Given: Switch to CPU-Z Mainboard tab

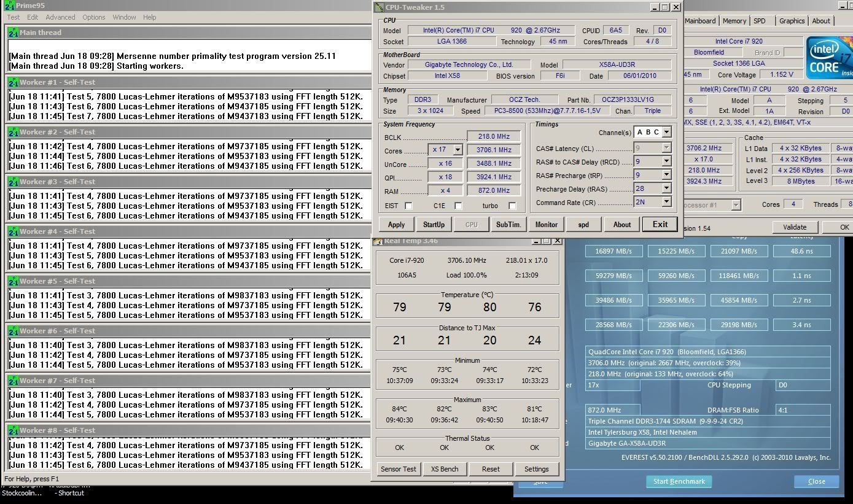Looking at the screenshot, I should (x=700, y=21).
